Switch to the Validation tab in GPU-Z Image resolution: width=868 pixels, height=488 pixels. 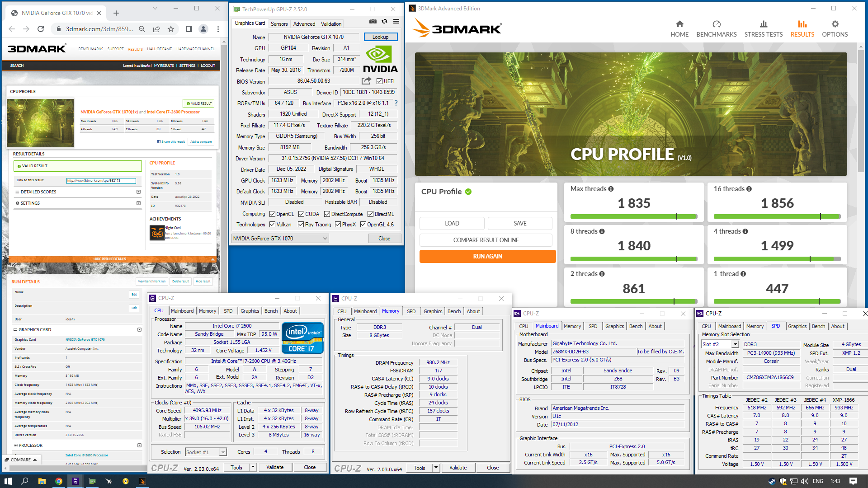(331, 24)
